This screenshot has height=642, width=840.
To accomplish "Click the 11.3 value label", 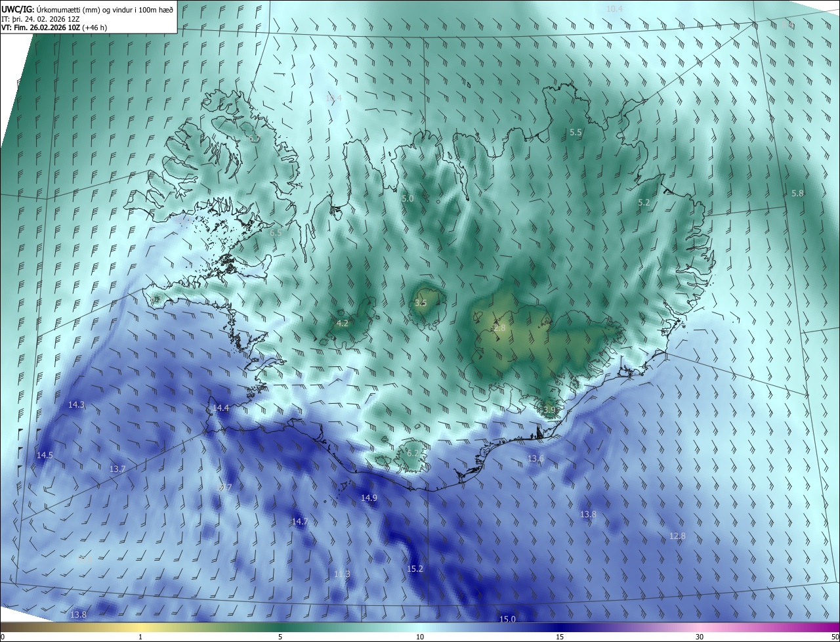I will 342,574.
